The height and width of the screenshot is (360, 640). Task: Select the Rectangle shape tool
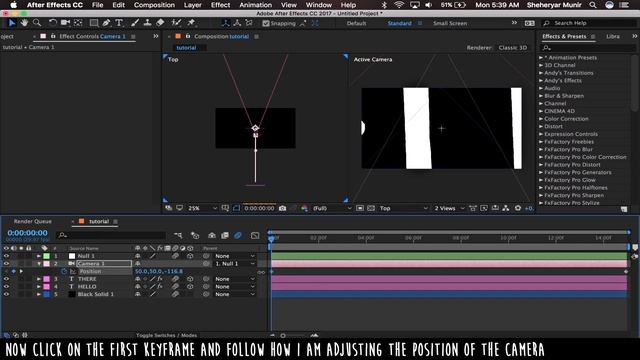pos(94,23)
